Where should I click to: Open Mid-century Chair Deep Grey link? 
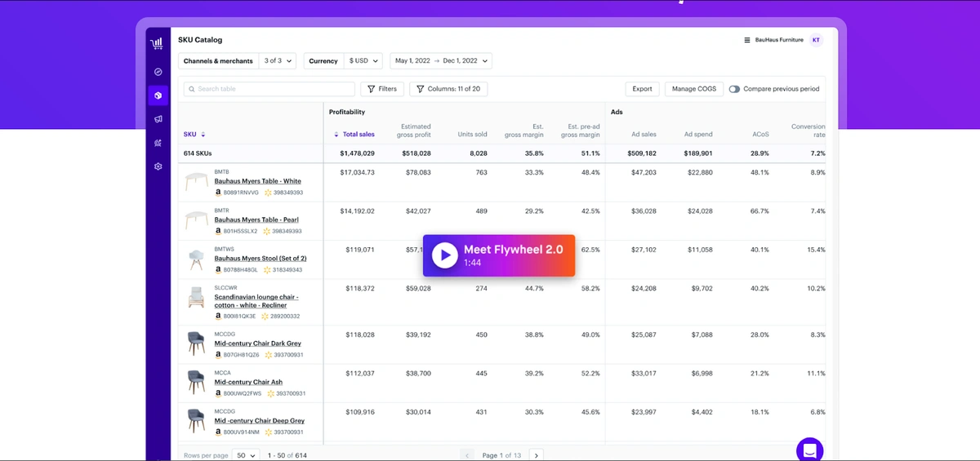(x=259, y=420)
